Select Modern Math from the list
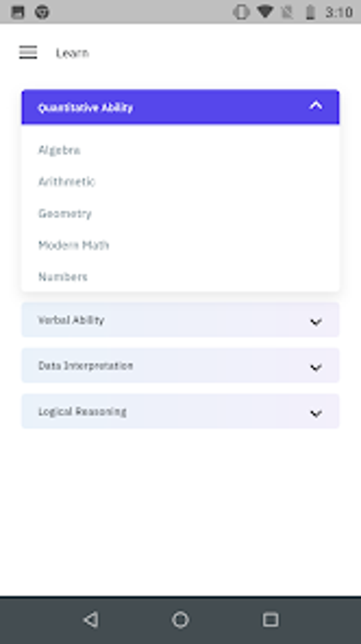 point(74,245)
